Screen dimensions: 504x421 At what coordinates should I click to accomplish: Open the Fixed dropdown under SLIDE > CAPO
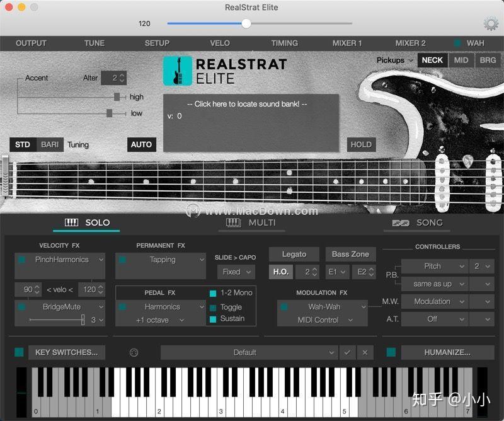pos(235,272)
